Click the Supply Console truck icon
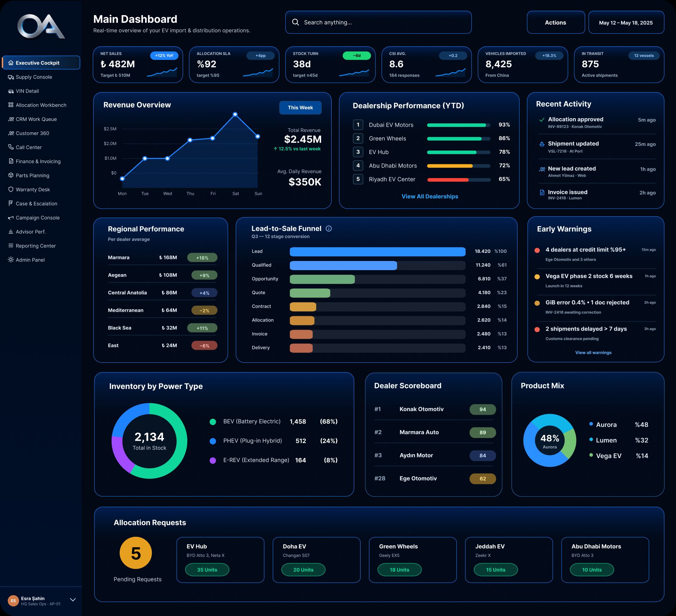This screenshot has height=616, width=676. pyautogui.click(x=11, y=77)
